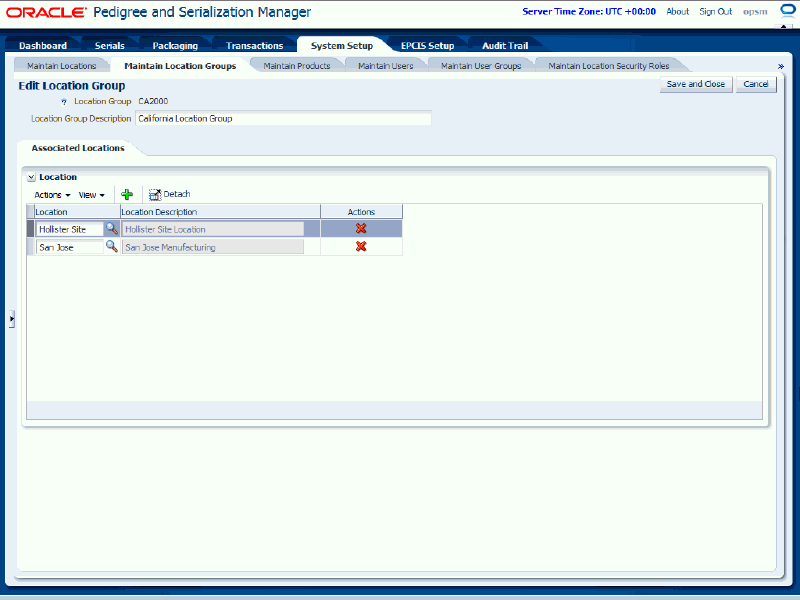Screen dimensions: 800x600
Task: Click the Oracle ring icon at top right
Action: pyautogui.click(x=789, y=11)
